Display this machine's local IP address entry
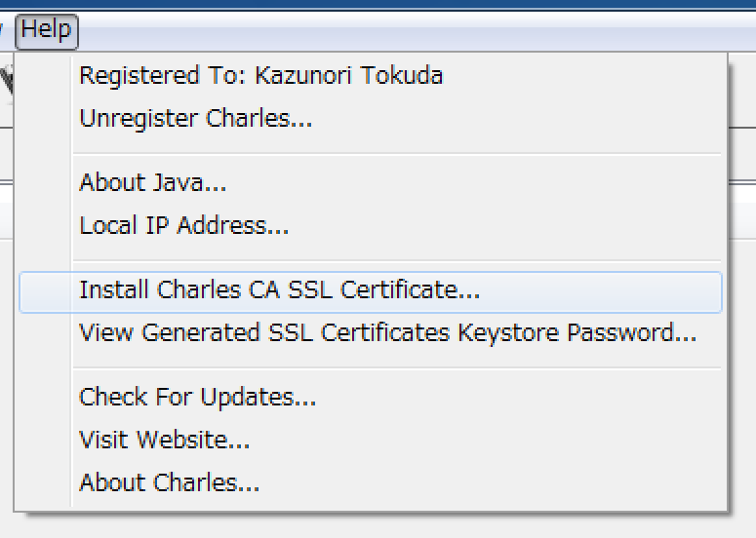756x538 pixels. pyautogui.click(x=371, y=225)
